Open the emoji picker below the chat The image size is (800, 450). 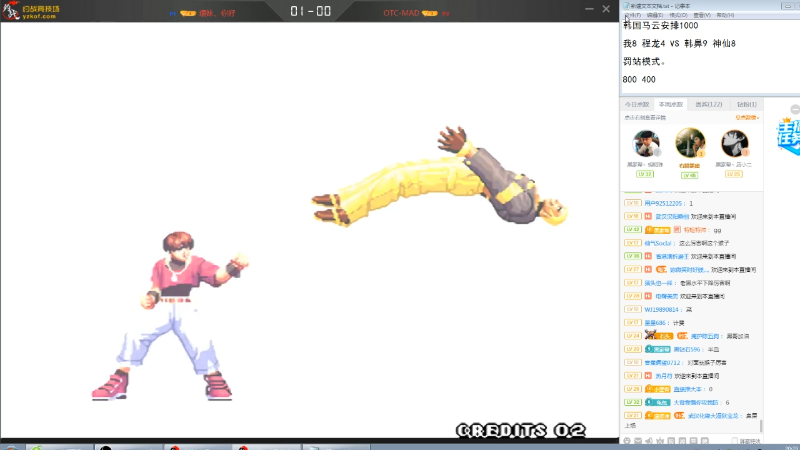click(627, 441)
